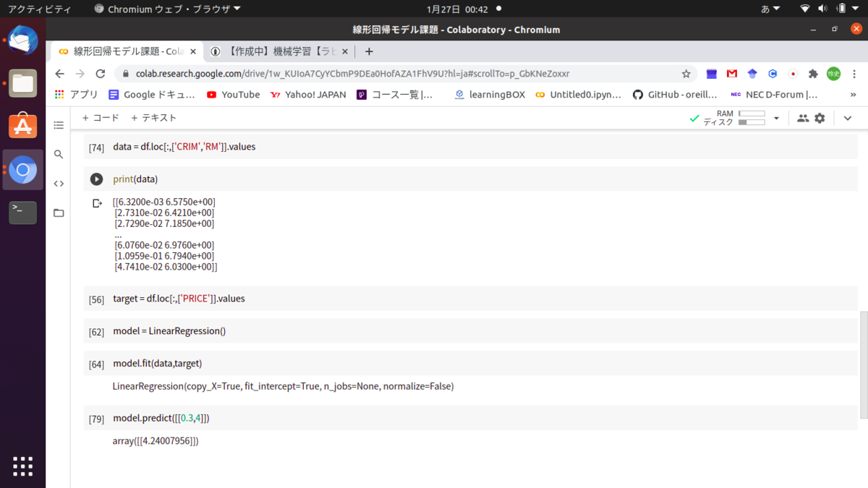Open the volume indicator
Viewport: 868px width, 488px height.
click(823, 9)
